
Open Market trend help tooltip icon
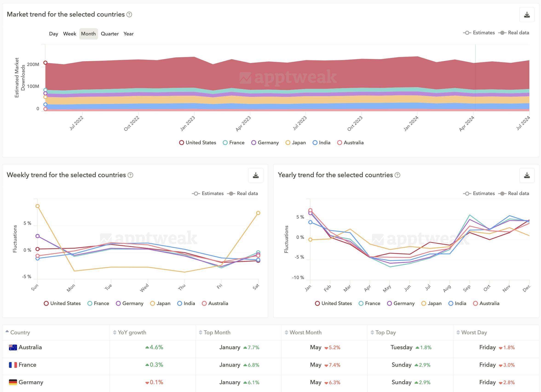pos(129,14)
